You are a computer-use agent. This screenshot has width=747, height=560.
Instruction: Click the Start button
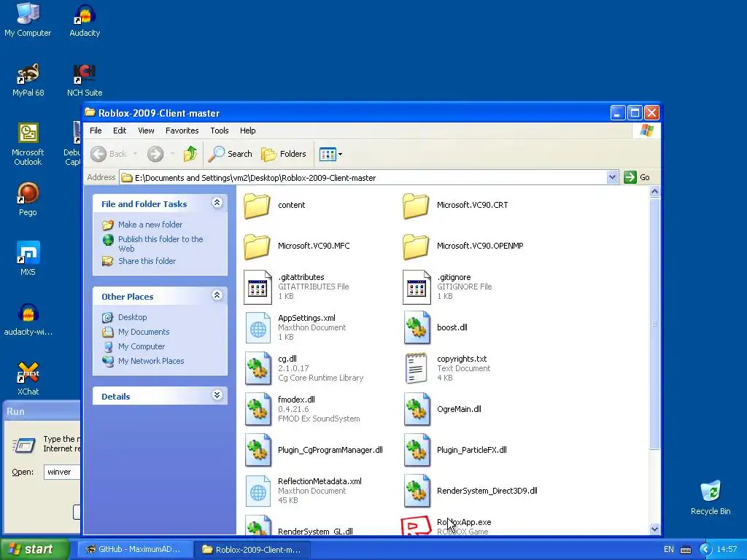[35, 550]
